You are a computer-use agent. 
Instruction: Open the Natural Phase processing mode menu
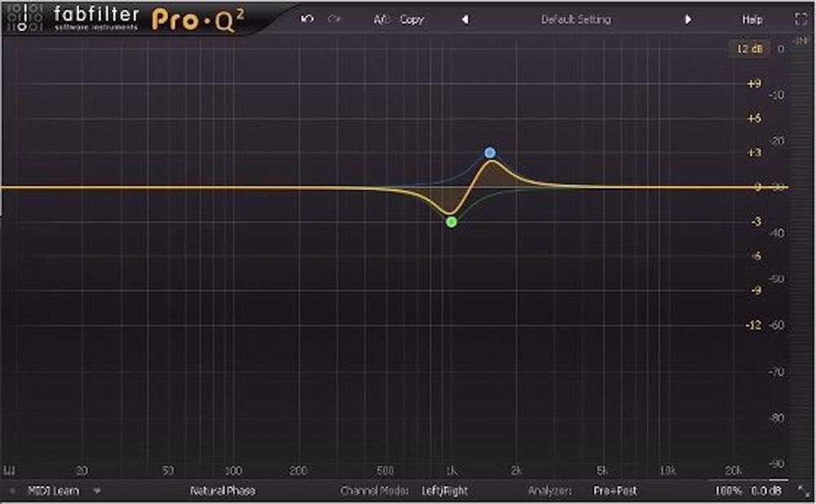pos(222,491)
